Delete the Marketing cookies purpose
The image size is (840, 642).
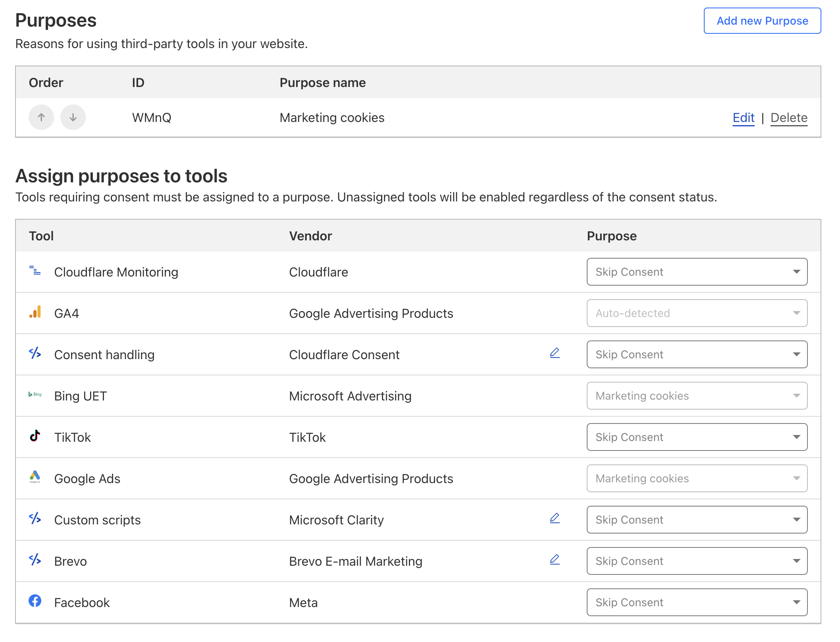[x=789, y=118]
